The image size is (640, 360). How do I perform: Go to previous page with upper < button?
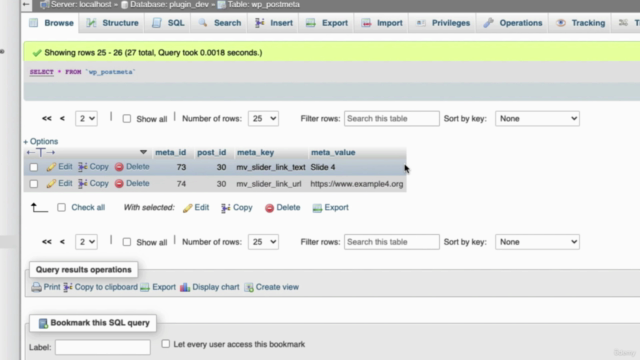62,118
